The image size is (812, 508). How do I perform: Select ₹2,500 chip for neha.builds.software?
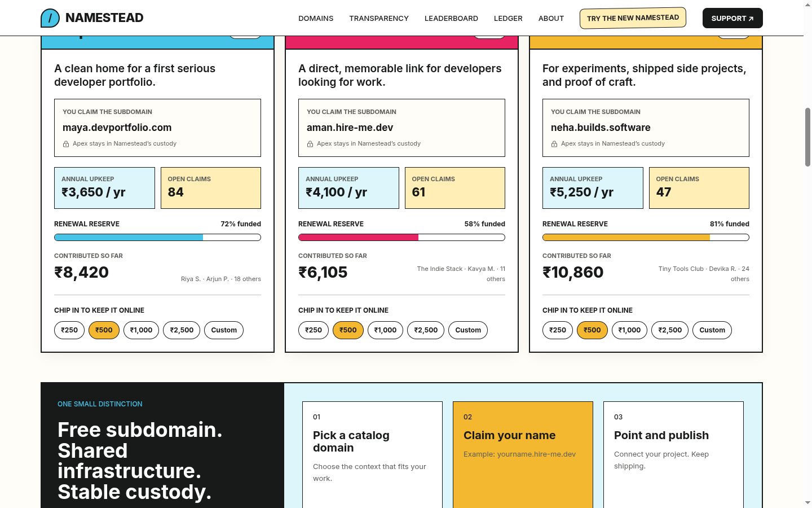point(670,330)
